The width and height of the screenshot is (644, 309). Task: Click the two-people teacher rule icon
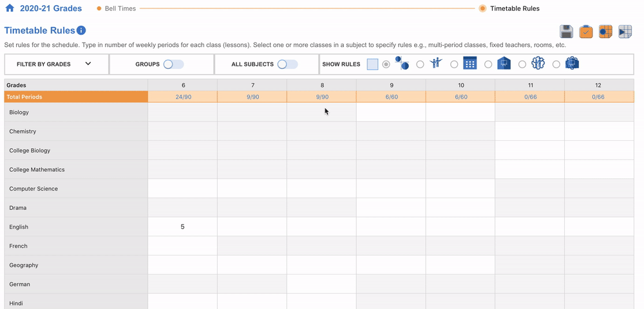pos(436,63)
